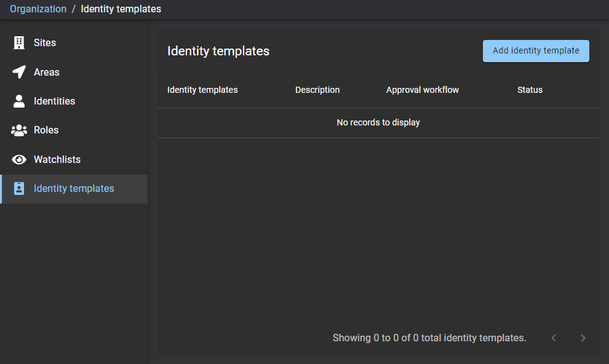The image size is (609, 364).
Task: Select Areas in the sidebar
Action: click(47, 72)
